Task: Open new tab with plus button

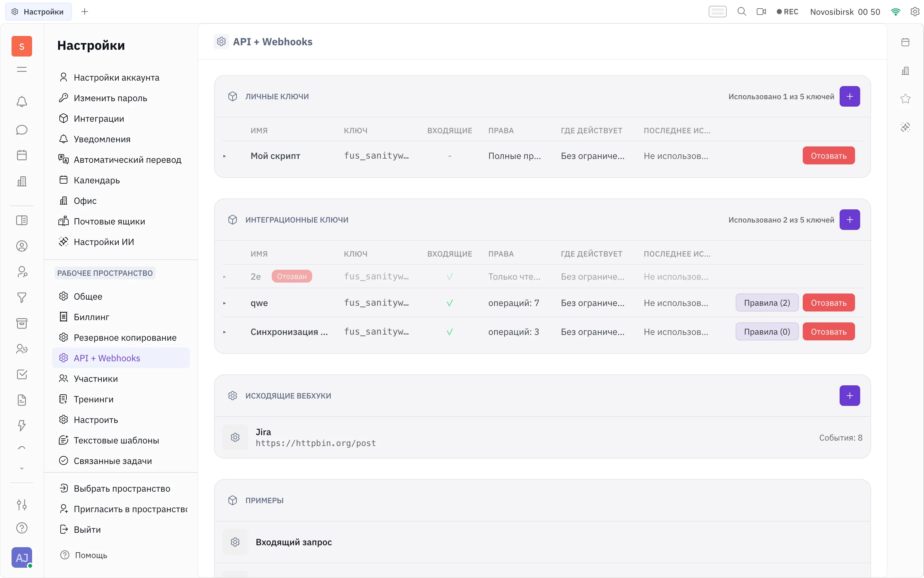Action: 85,12
